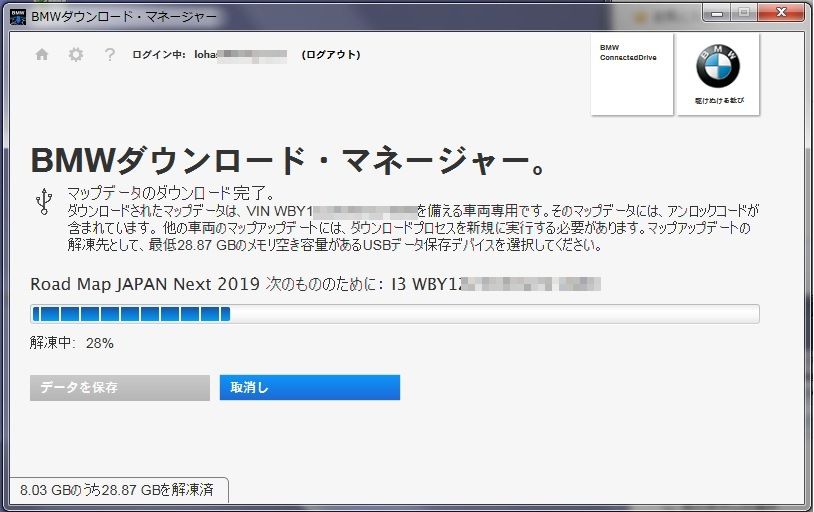Click the blue extraction progress bar
This screenshot has height=512, width=814.
pyautogui.click(x=395, y=314)
